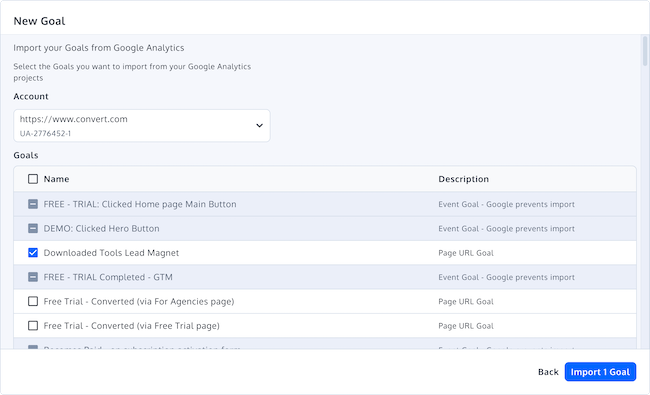Viewport: 650px width, 395px height.
Task: Click the Goals section label
Action: (x=26, y=155)
